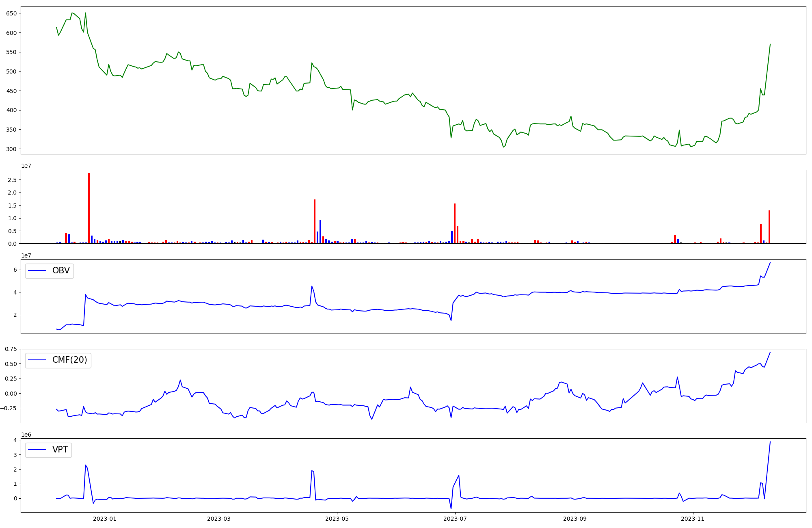
Task: Click the OBV legend text label
Action: 61,270
